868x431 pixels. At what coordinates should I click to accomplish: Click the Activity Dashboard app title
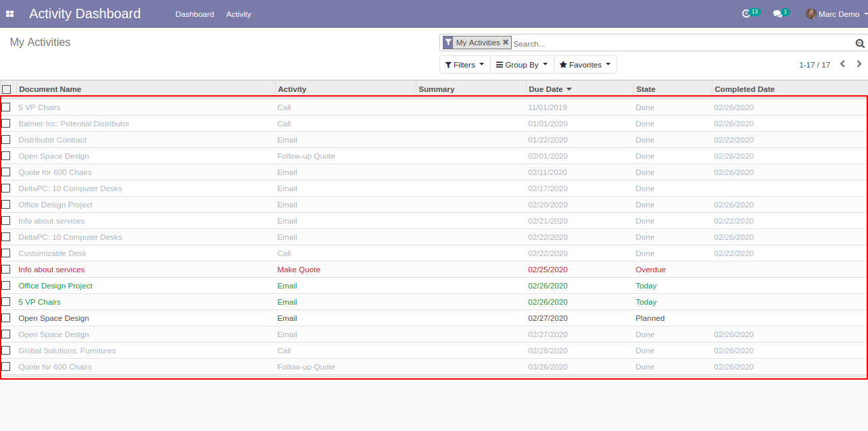(x=85, y=14)
